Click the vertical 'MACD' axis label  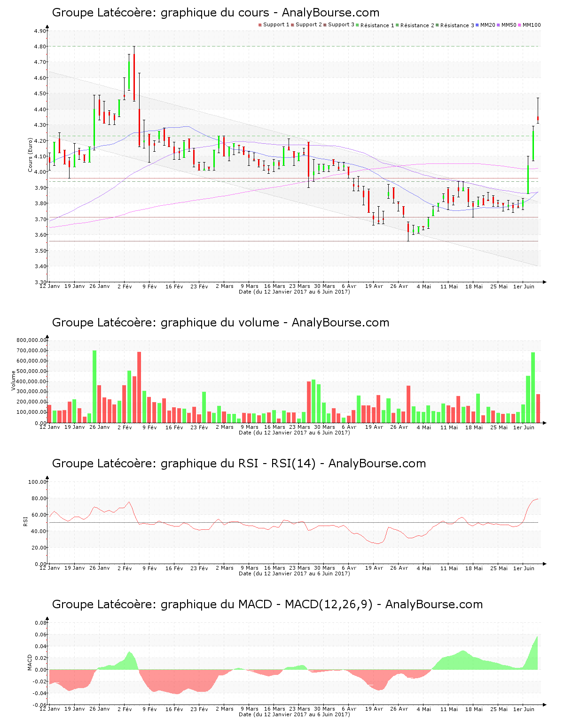click(30, 662)
